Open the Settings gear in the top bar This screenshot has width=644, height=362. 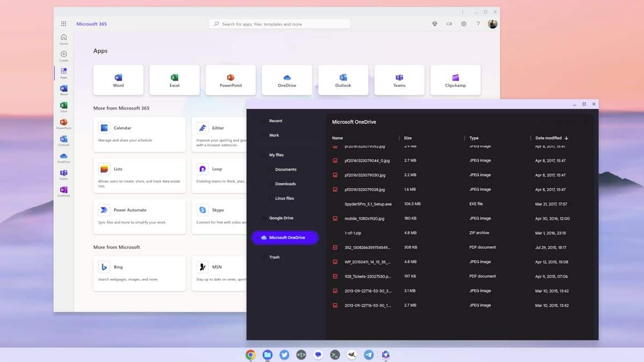pos(464,24)
